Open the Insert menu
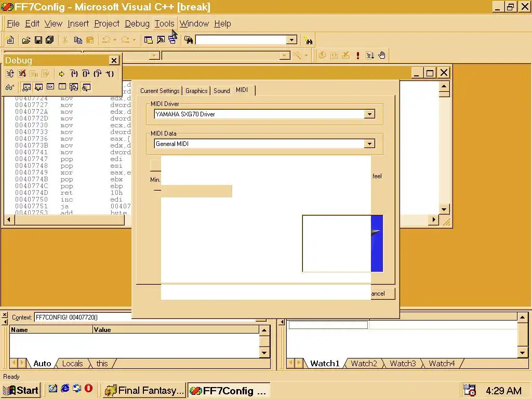532x399 pixels. (78, 24)
